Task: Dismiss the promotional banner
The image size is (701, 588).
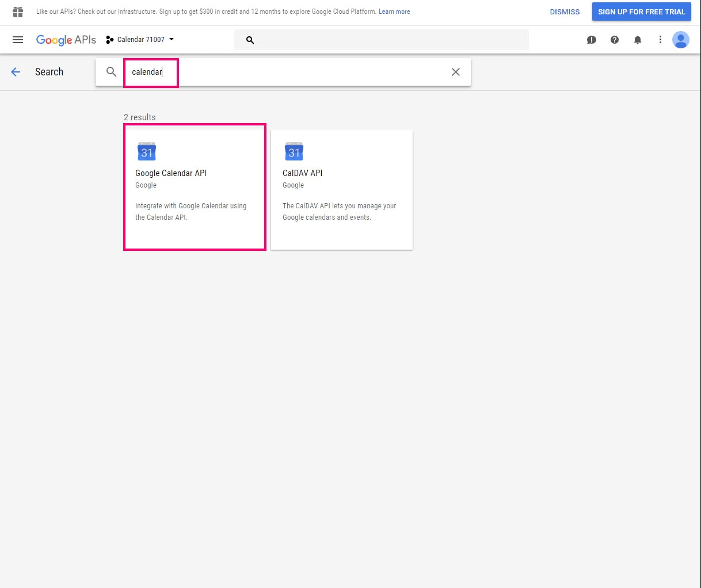Action: pos(564,12)
